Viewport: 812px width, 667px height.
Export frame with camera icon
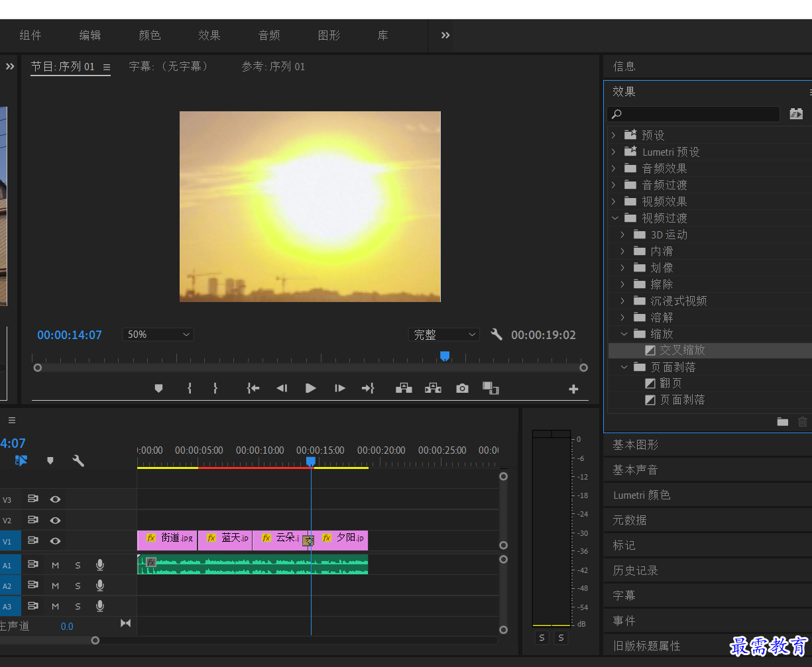[x=462, y=389]
